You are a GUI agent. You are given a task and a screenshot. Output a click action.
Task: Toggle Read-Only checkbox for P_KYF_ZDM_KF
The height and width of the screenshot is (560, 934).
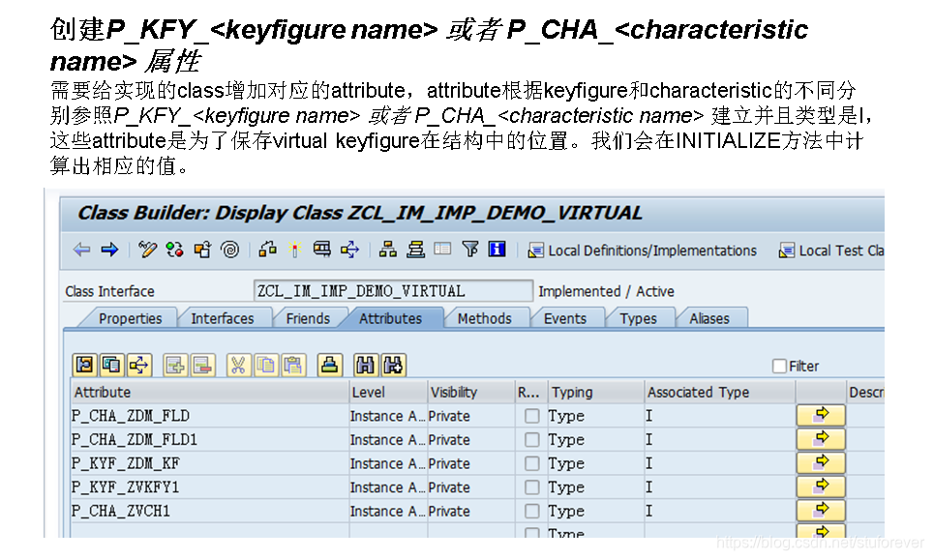532,463
